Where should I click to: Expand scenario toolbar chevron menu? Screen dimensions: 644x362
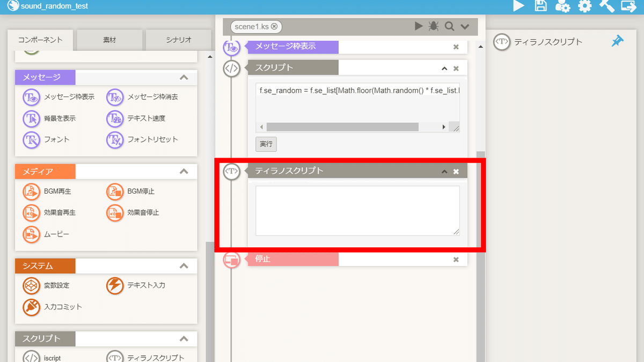coord(465,27)
